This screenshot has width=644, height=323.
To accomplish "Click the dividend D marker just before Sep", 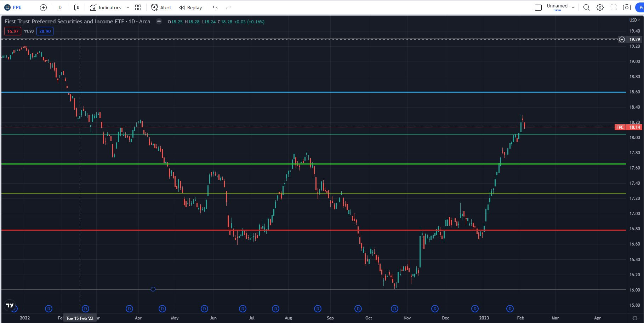I will coord(318,309).
